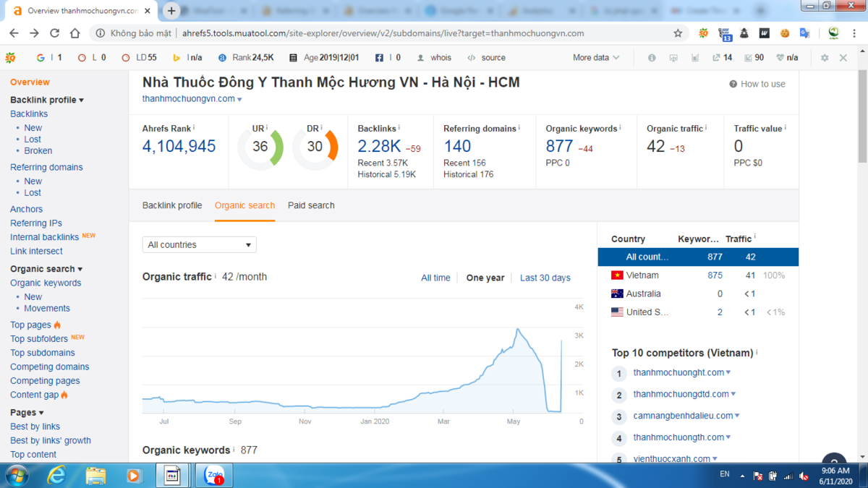This screenshot has height=488, width=868.
Task: Open the Google Translate extension
Action: coord(804,33)
